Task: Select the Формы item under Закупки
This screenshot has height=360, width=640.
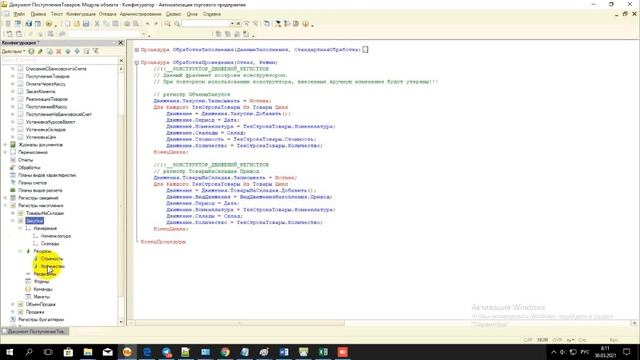Action: [41, 282]
